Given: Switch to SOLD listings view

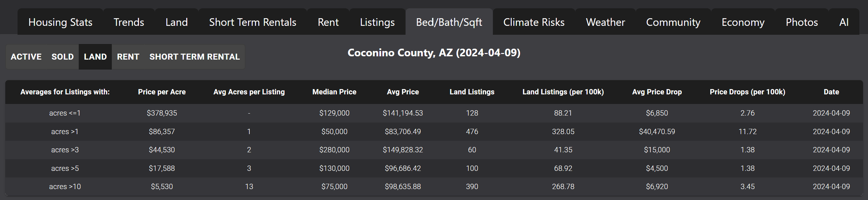Looking at the screenshot, I should [x=63, y=57].
